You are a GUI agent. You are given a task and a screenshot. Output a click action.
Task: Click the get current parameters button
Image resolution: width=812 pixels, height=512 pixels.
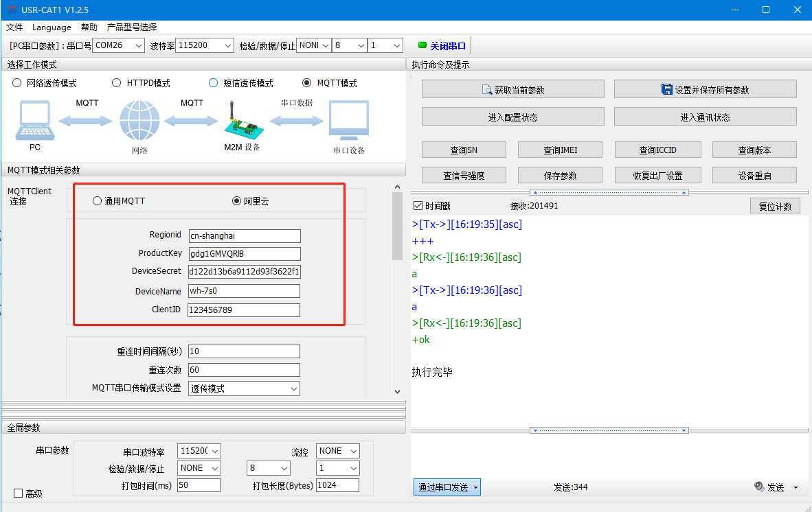click(512, 89)
